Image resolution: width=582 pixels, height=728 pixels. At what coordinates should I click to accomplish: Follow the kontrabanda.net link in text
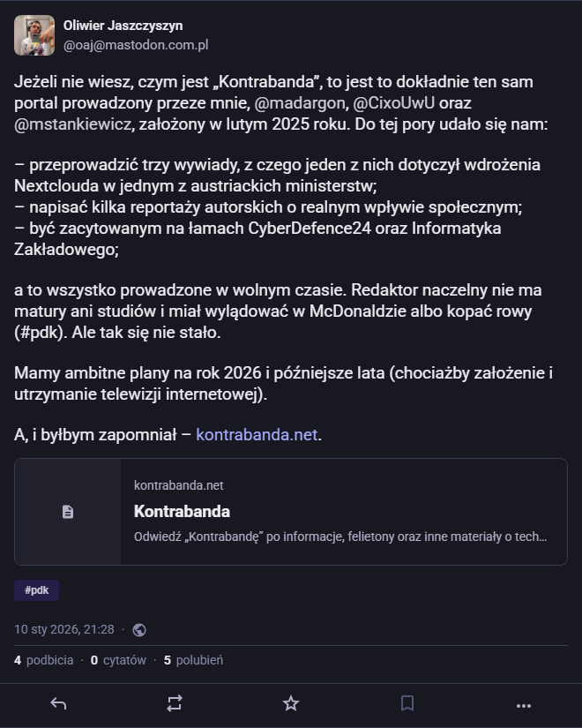click(x=257, y=434)
